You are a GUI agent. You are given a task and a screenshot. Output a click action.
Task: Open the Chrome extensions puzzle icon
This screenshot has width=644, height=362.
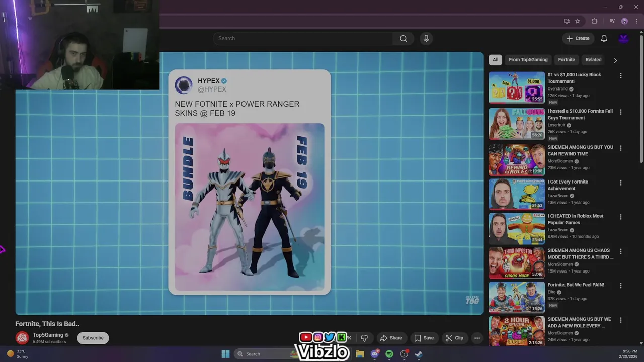(594, 21)
